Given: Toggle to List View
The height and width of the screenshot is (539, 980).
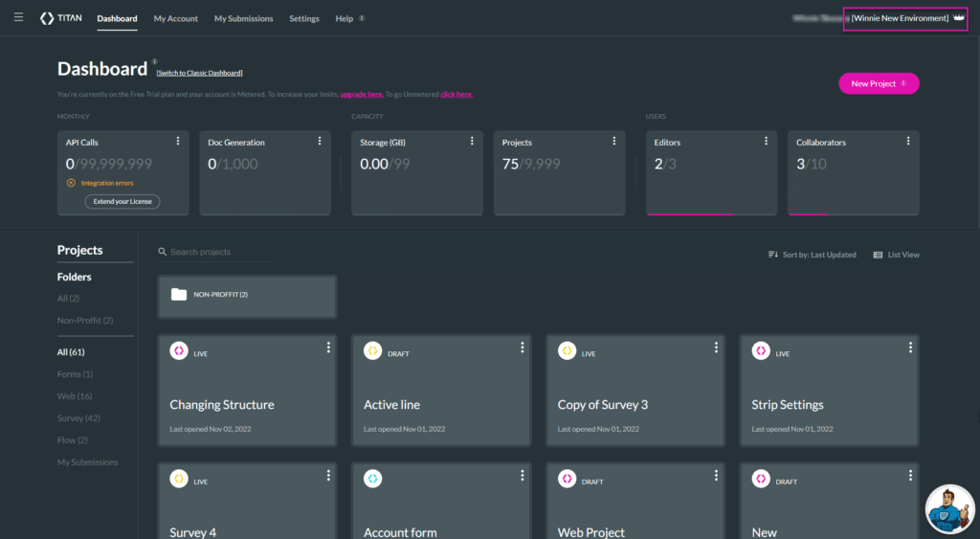Looking at the screenshot, I should (x=896, y=255).
